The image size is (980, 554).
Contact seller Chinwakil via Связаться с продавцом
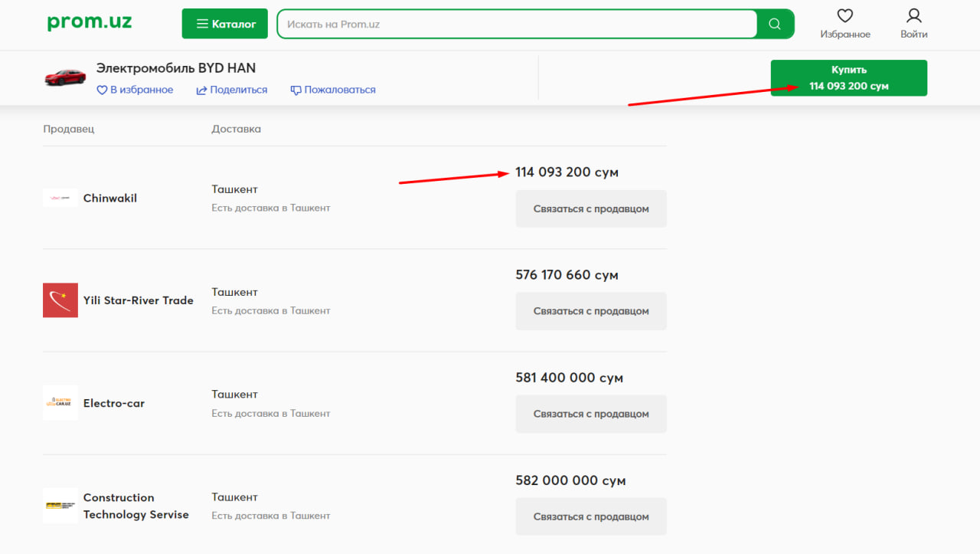click(x=590, y=208)
